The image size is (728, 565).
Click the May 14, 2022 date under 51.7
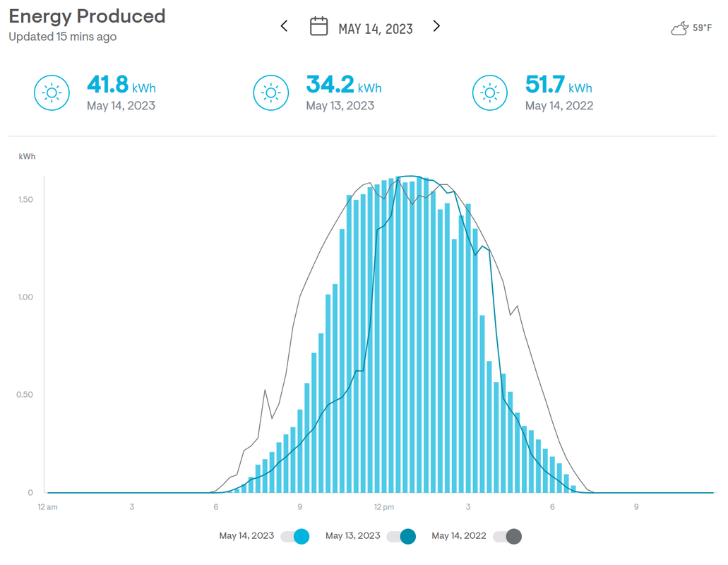559,106
